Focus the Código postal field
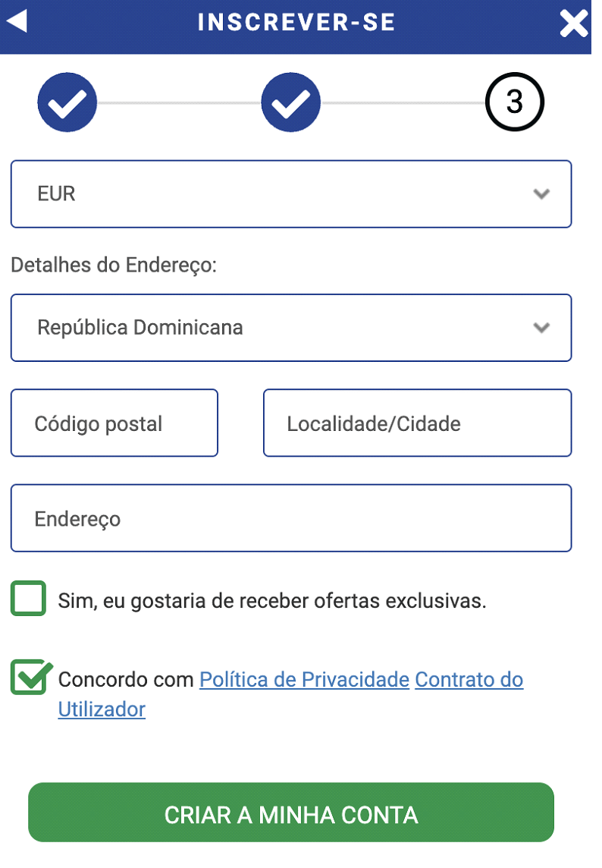The image size is (602, 868). [114, 423]
